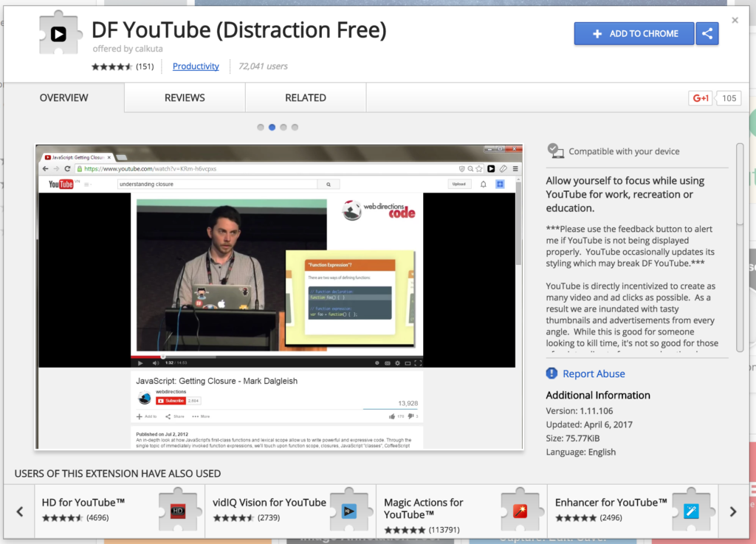Close the extension details dialog
756x544 pixels.
(x=735, y=20)
